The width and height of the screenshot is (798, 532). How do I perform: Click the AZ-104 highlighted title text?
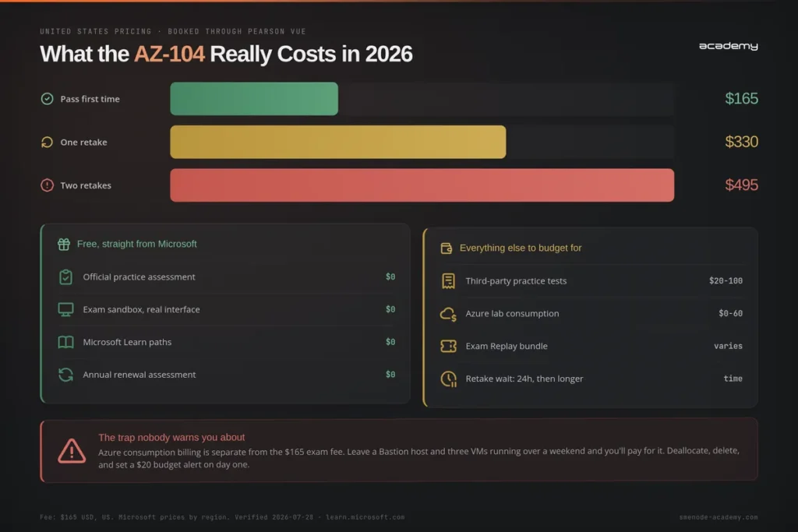[169, 54]
